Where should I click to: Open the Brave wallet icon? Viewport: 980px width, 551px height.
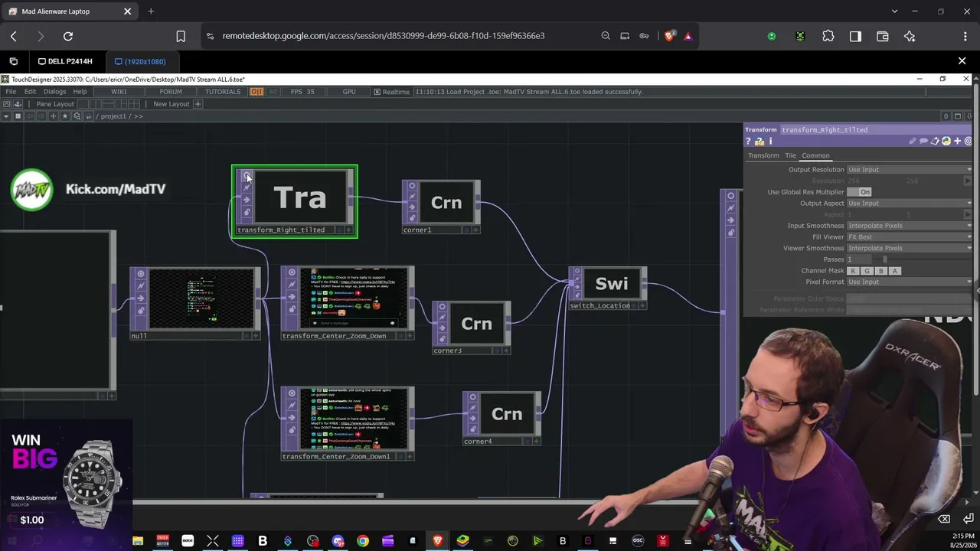pos(882,36)
